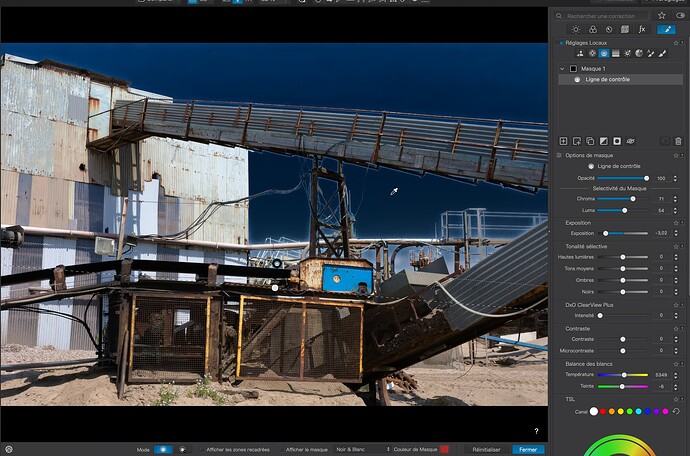Adjust the Microcontraste slider
This screenshot has width=690, height=456.
coord(622,351)
